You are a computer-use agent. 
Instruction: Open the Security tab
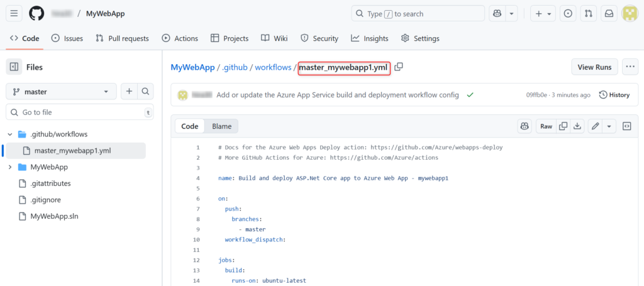319,38
